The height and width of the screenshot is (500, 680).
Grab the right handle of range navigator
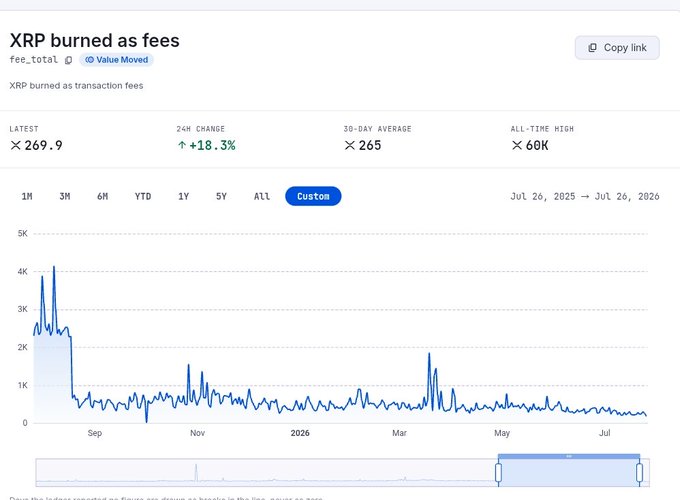tap(639, 473)
